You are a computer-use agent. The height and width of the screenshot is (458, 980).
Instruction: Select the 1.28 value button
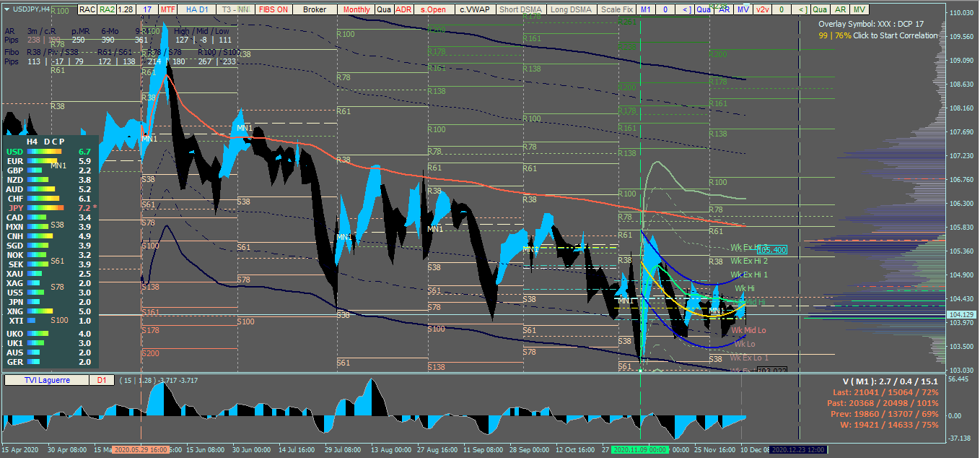pyautogui.click(x=126, y=9)
